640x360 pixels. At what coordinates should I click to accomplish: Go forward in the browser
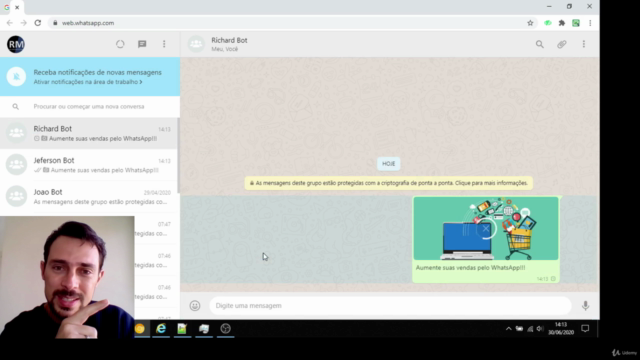click(x=24, y=23)
